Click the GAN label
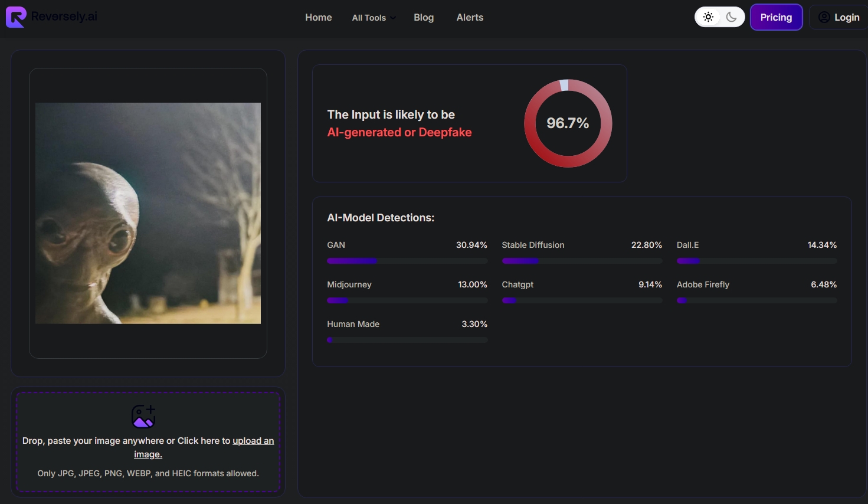Viewport: 868px width, 504px height. point(336,245)
